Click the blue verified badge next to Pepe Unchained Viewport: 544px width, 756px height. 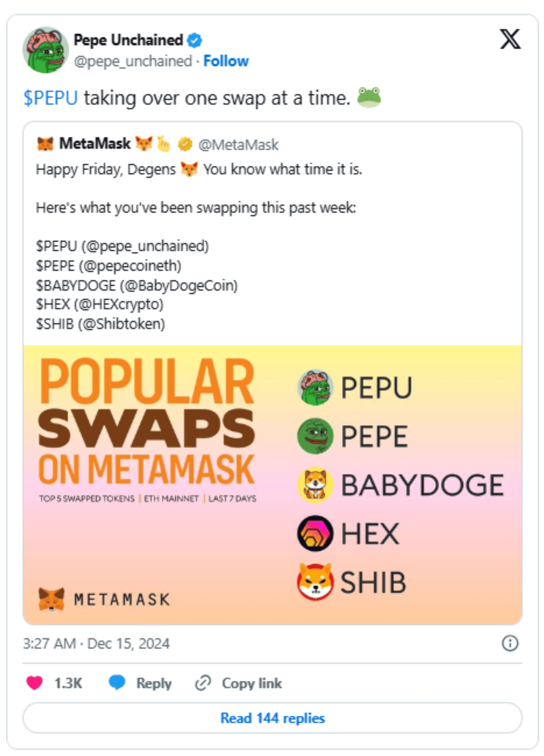[195, 40]
